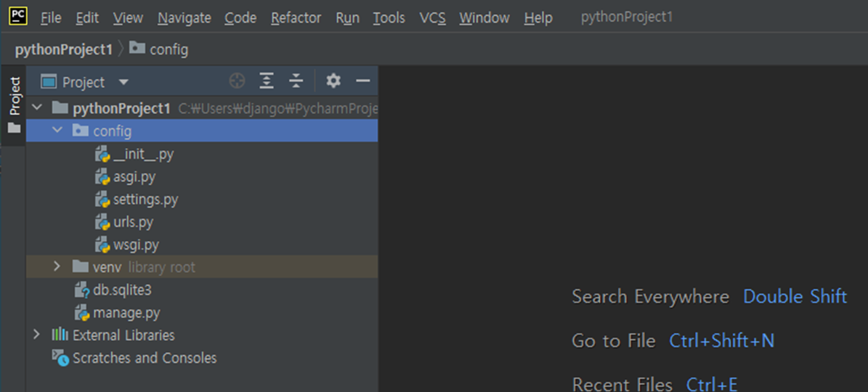Open the Help menu
The width and height of the screenshot is (868, 392).
tap(538, 17)
